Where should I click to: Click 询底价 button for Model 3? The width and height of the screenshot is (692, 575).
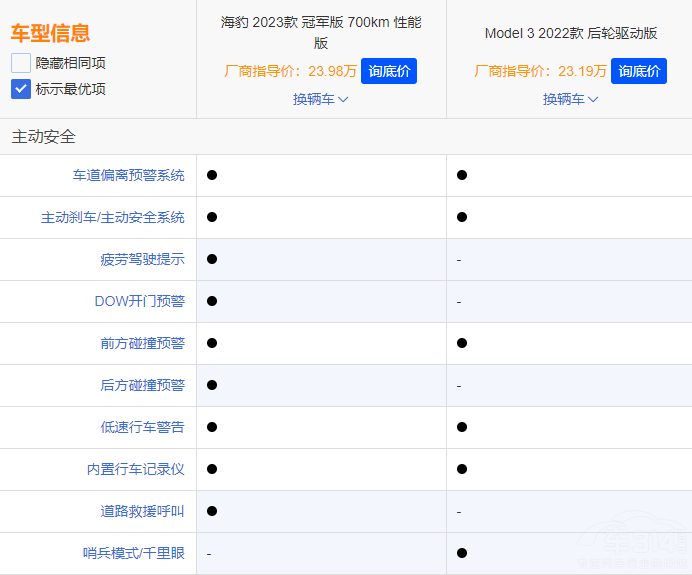coord(638,71)
